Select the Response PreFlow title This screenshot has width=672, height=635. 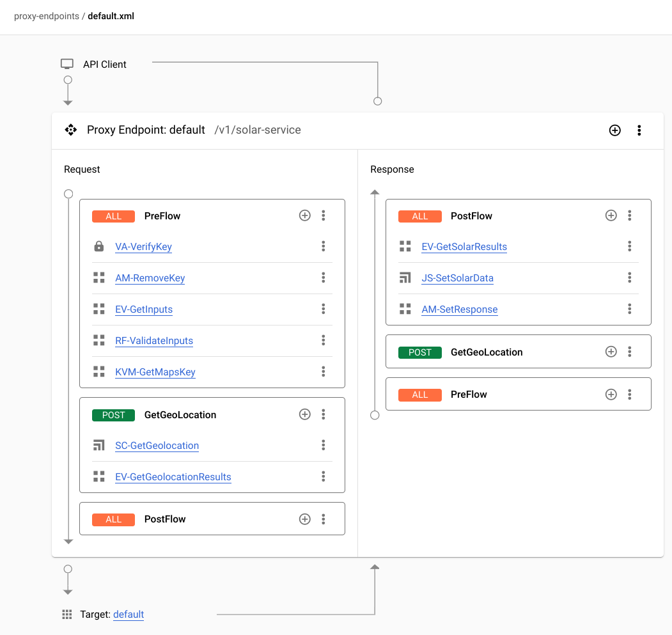point(469,395)
